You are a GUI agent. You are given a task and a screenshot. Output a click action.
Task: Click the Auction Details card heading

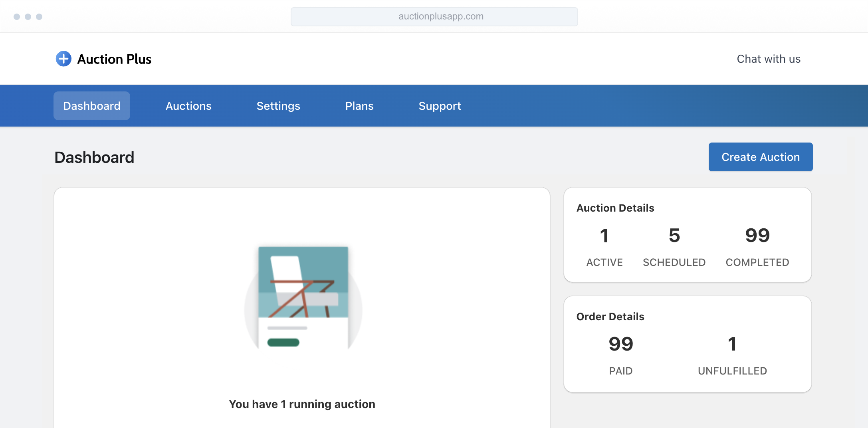pos(615,208)
